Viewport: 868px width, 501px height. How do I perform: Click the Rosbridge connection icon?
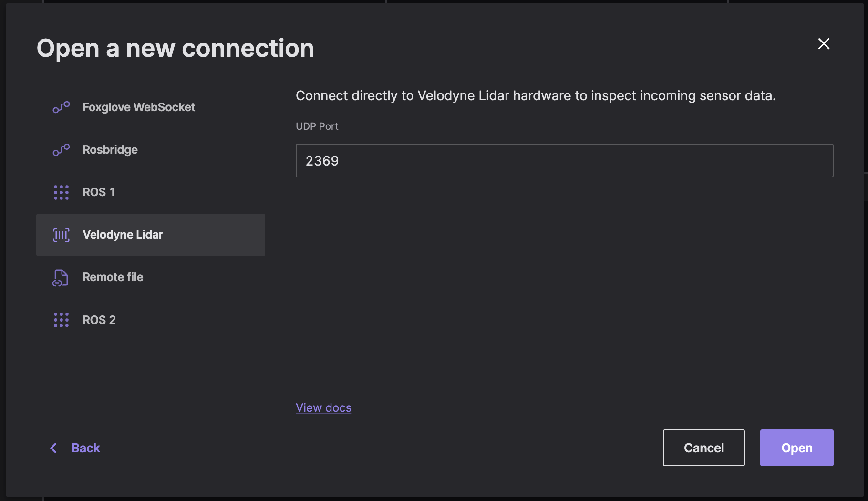tap(61, 150)
